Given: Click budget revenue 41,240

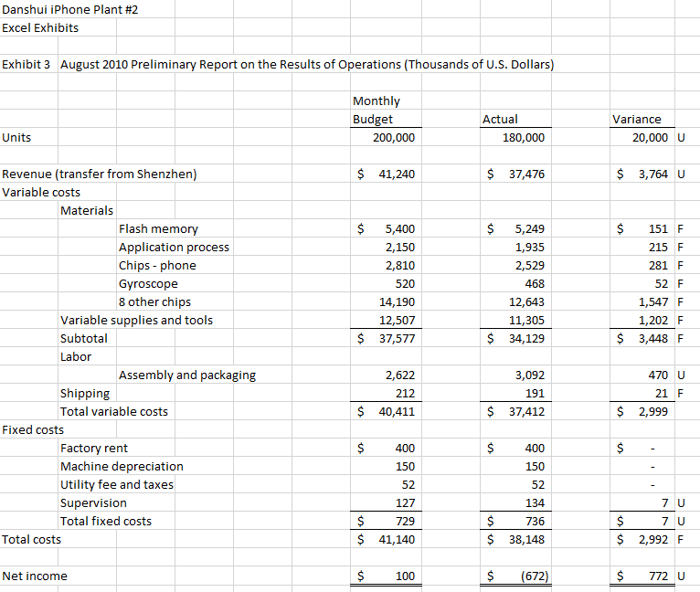Looking at the screenshot, I should click(397, 174).
